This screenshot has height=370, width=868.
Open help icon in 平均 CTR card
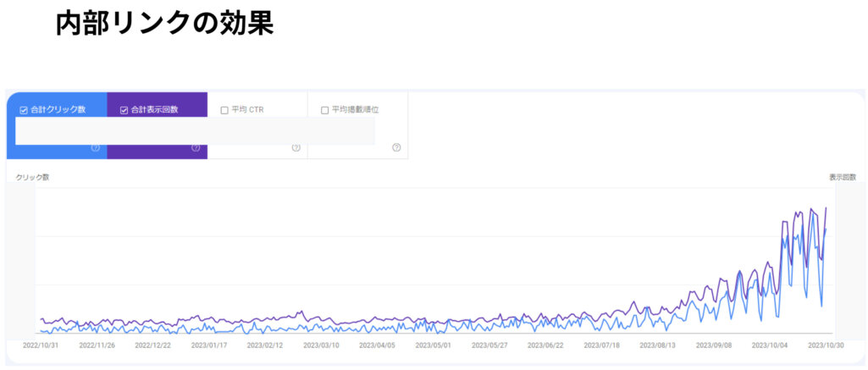296,147
